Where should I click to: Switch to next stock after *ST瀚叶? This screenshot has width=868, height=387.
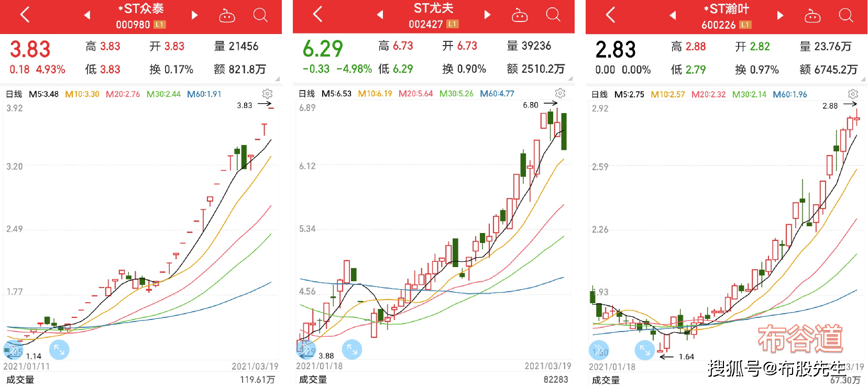(781, 16)
